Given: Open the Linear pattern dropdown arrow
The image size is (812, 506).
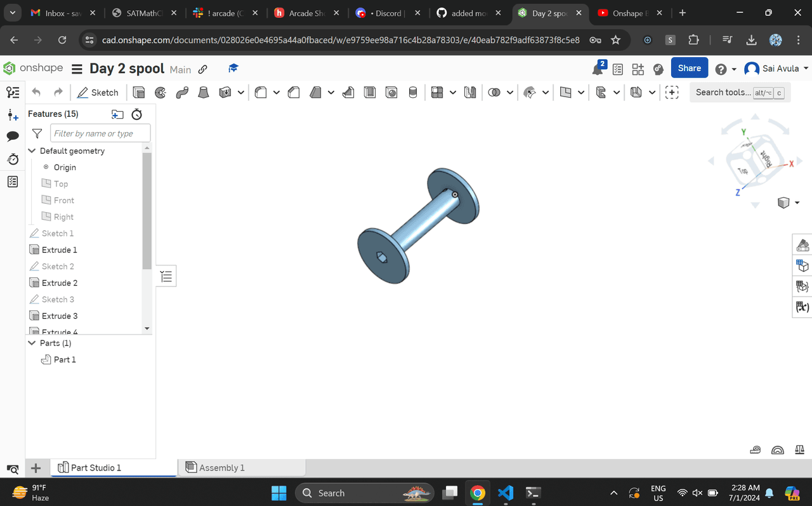Looking at the screenshot, I should (453, 93).
